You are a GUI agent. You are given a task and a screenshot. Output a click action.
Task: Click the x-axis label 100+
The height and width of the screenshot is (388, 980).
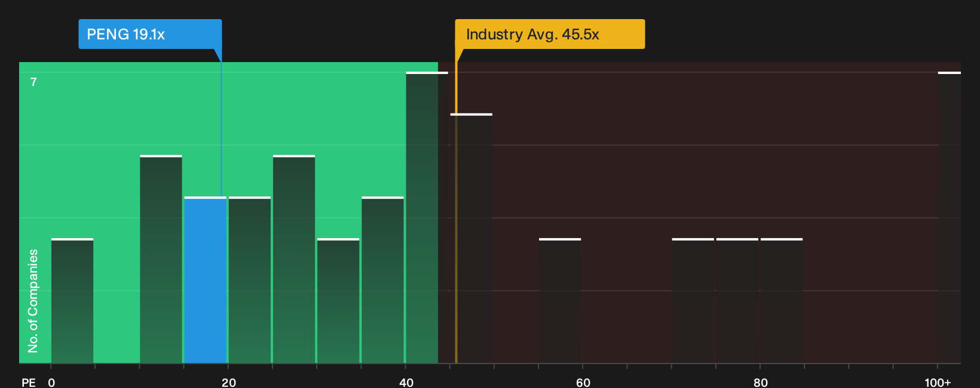(x=938, y=382)
